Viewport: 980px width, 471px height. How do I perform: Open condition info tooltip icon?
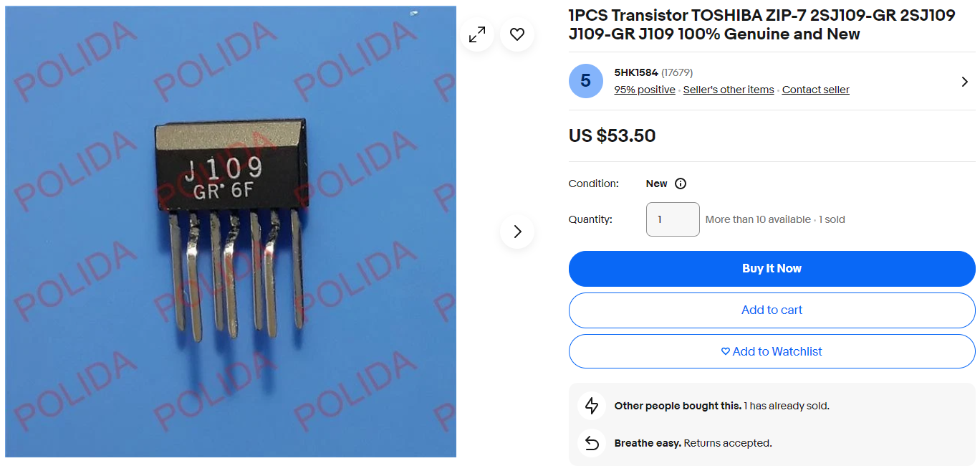click(x=681, y=184)
